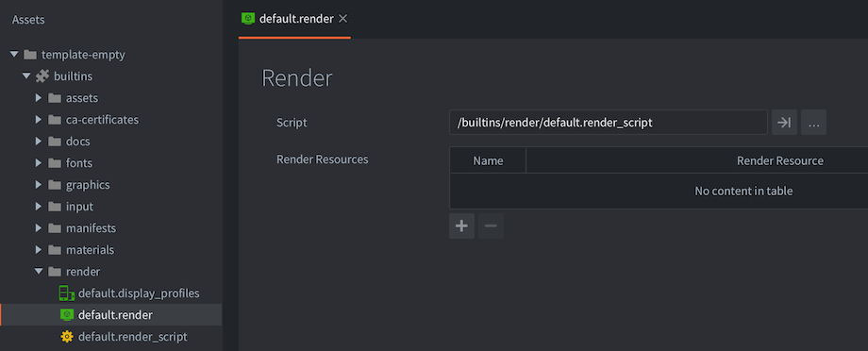Add a render resource with plus button
Image resolution: width=868 pixels, height=351 pixels.
pos(461,226)
